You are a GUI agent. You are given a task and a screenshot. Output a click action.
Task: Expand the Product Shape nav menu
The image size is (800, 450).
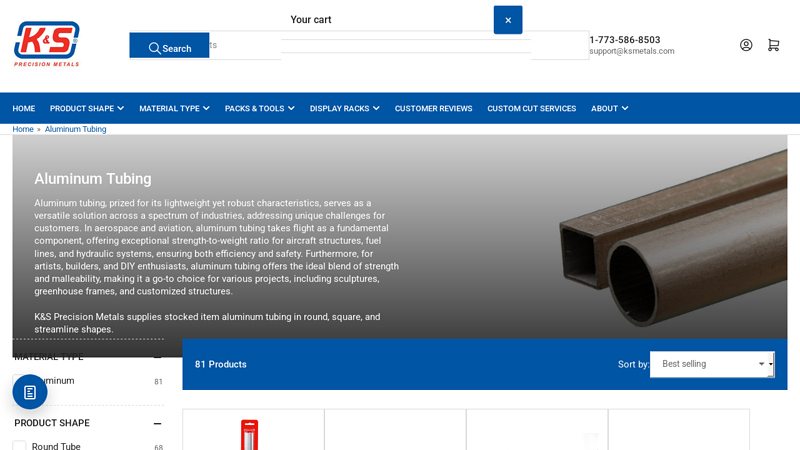click(86, 108)
